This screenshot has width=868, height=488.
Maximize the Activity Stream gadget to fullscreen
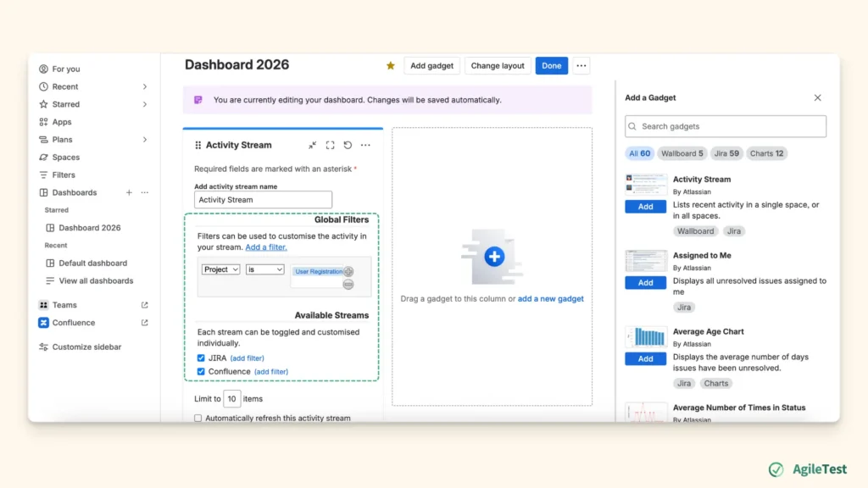[330, 145]
